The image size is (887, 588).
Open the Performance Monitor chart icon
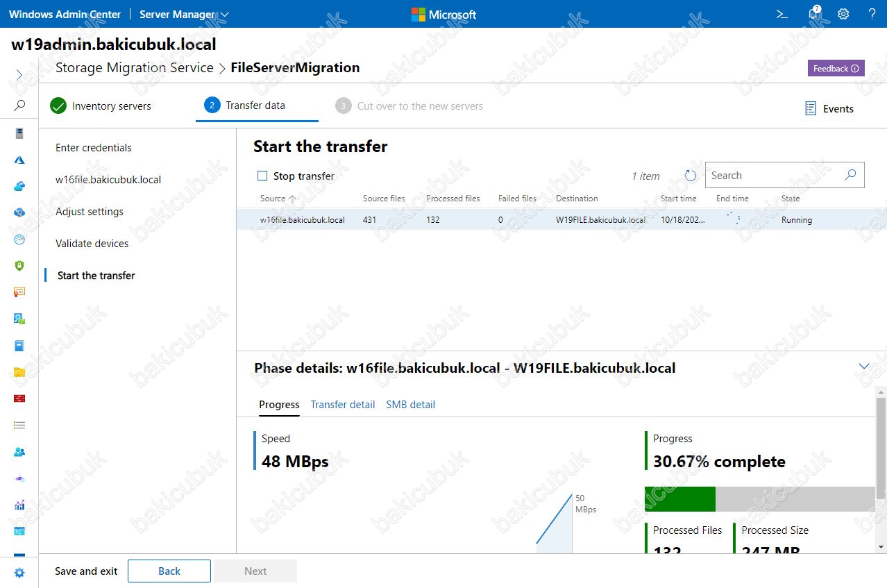click(19, 505)
